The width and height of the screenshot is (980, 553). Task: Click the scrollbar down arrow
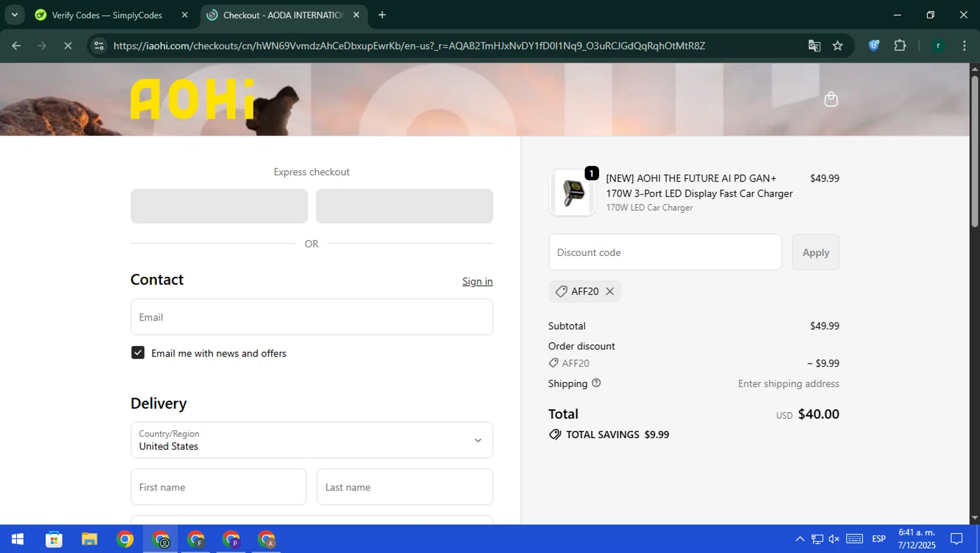pyautogui.click(x=974, y=518)
